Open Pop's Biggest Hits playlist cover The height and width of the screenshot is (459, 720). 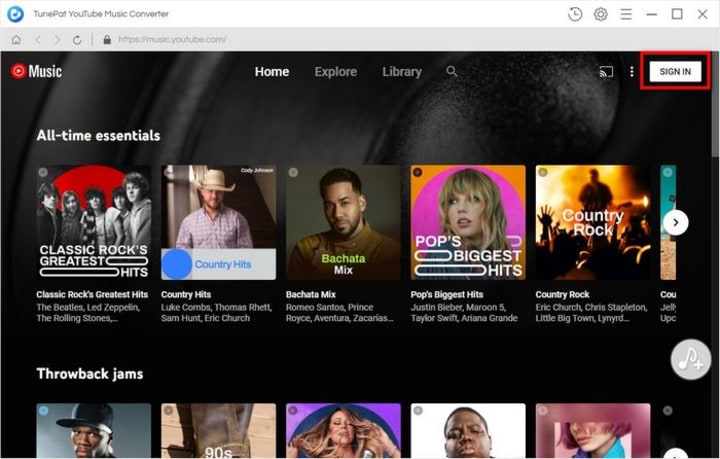[468, 223]
